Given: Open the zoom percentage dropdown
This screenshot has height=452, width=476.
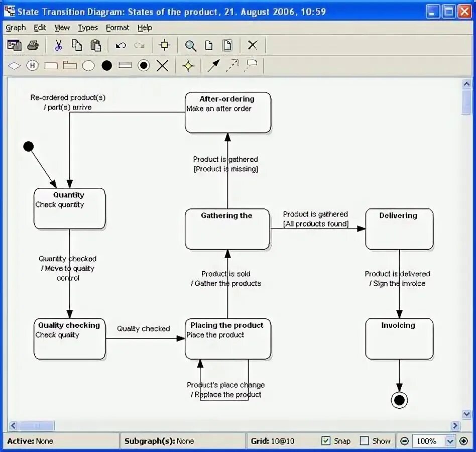Looking at the screenshot, I should (450, 441).
